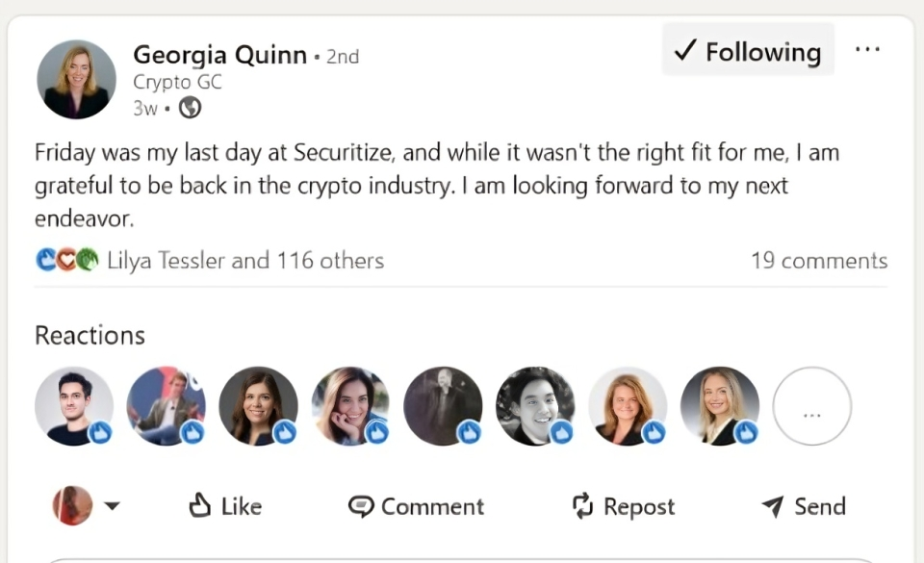
Task: Click the Crypto GC headline text
Action: (177, 83)
